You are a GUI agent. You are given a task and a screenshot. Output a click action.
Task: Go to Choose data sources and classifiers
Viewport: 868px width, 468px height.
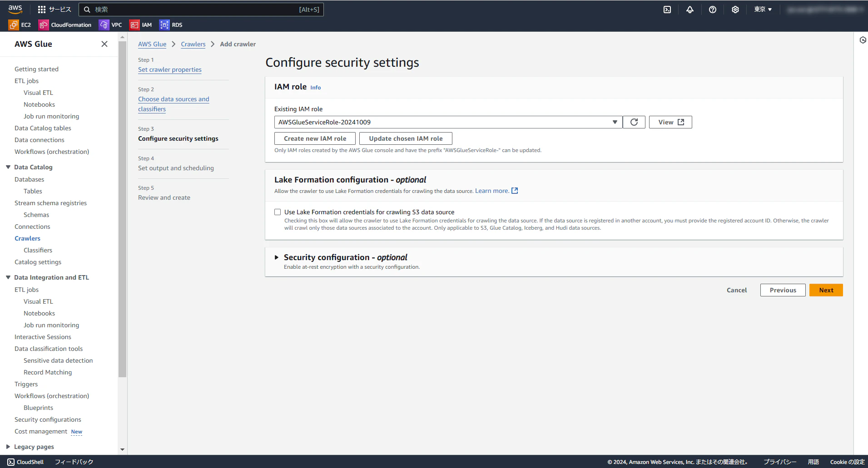(x=174, y=104)
